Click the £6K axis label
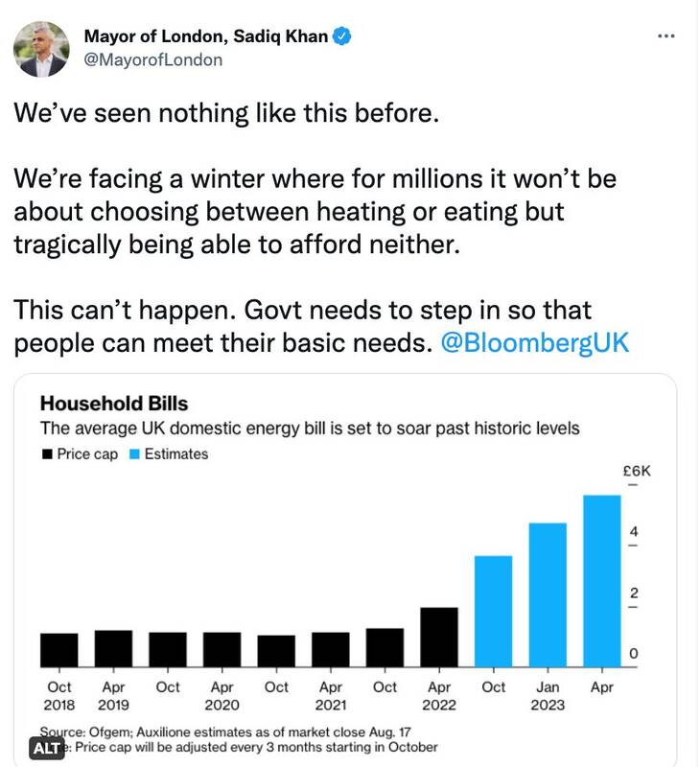700x767 pixels. (636, 471)
